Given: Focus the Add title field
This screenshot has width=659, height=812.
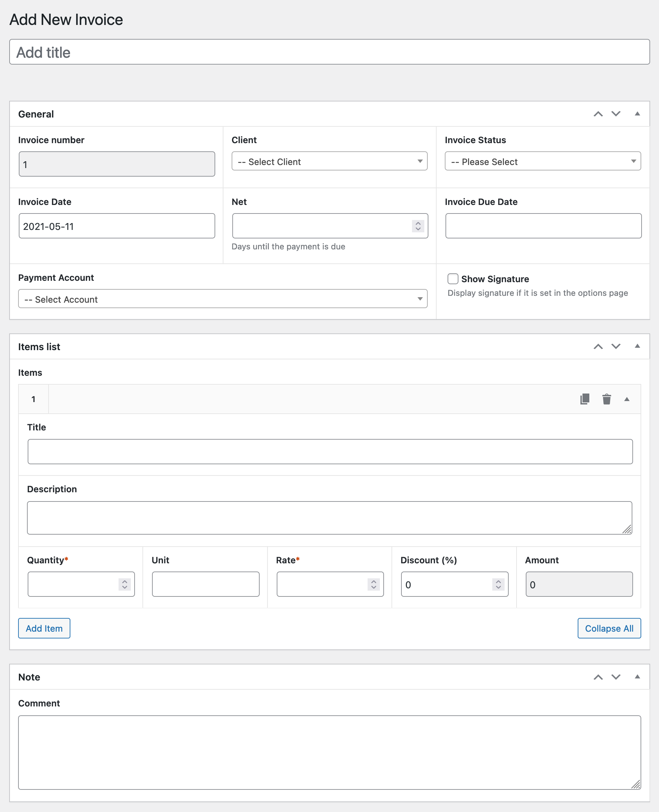Looking at the screenshot, I should coord(329,52).
